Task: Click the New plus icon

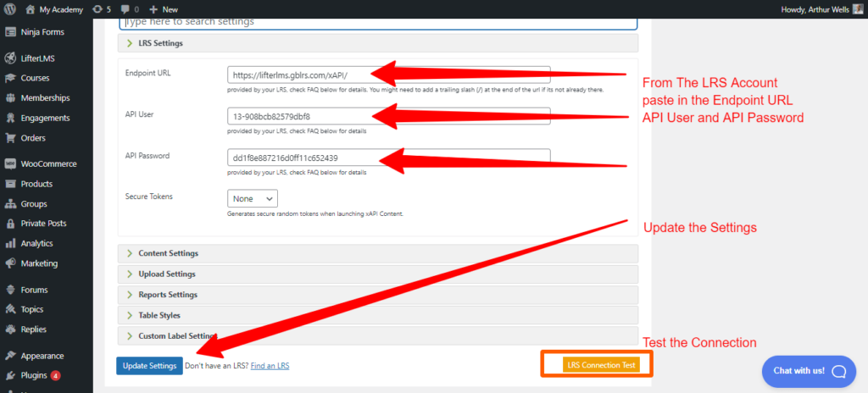Action: [153, 9]
